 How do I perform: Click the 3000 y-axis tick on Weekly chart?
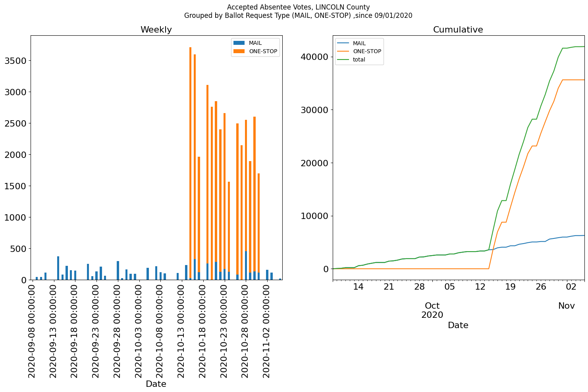coord(15,92)
